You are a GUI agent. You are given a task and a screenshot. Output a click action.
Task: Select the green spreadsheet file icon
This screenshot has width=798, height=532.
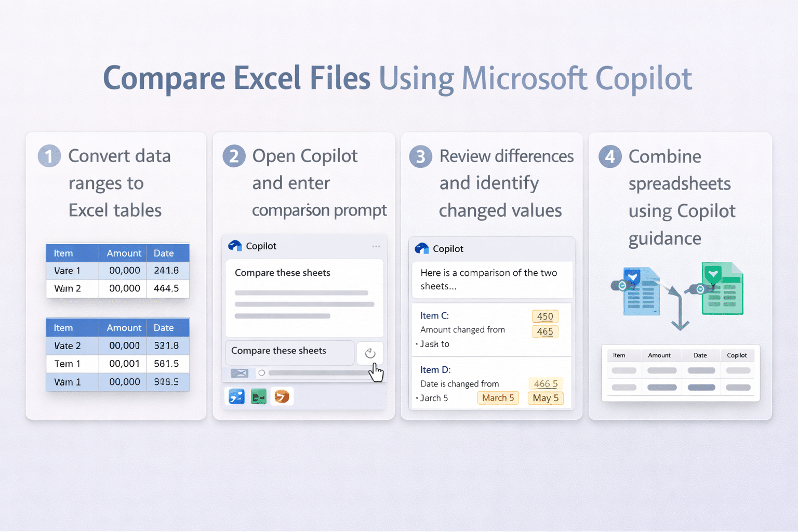point(722,289)
